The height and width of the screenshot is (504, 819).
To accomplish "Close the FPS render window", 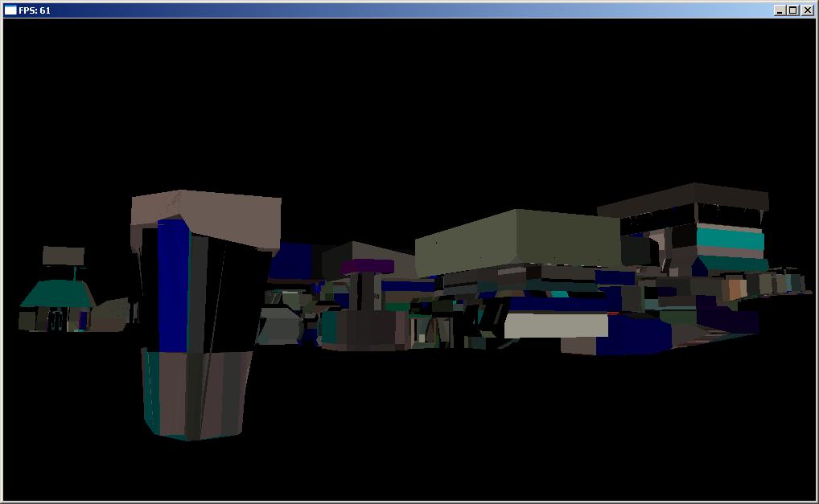I will 806,10.
